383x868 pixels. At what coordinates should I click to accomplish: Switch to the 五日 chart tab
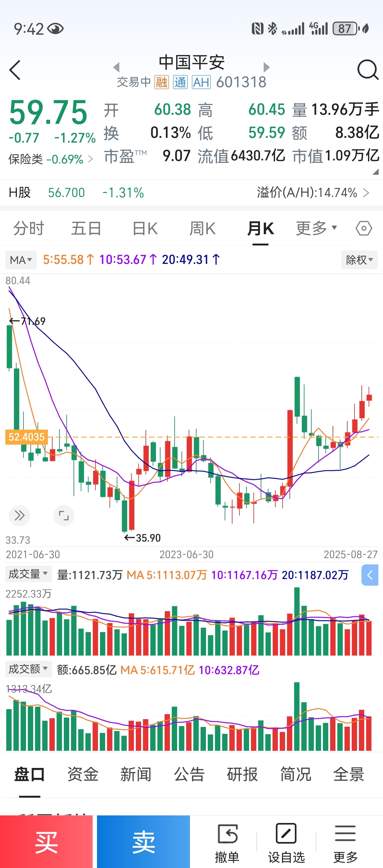pyautogui.click(x=86, y=229)
